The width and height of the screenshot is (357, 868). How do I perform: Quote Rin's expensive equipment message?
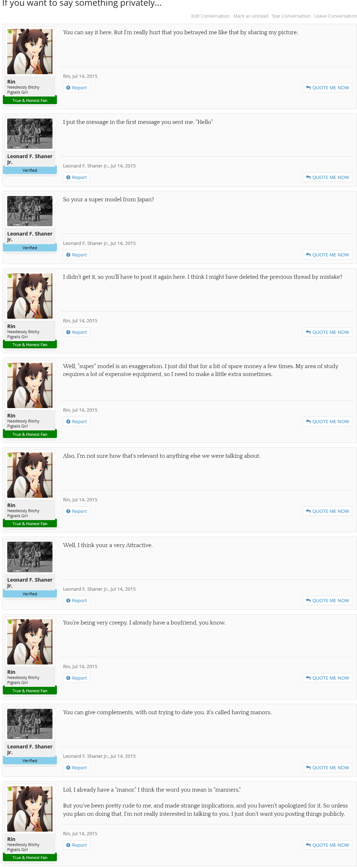pos(327,421)
